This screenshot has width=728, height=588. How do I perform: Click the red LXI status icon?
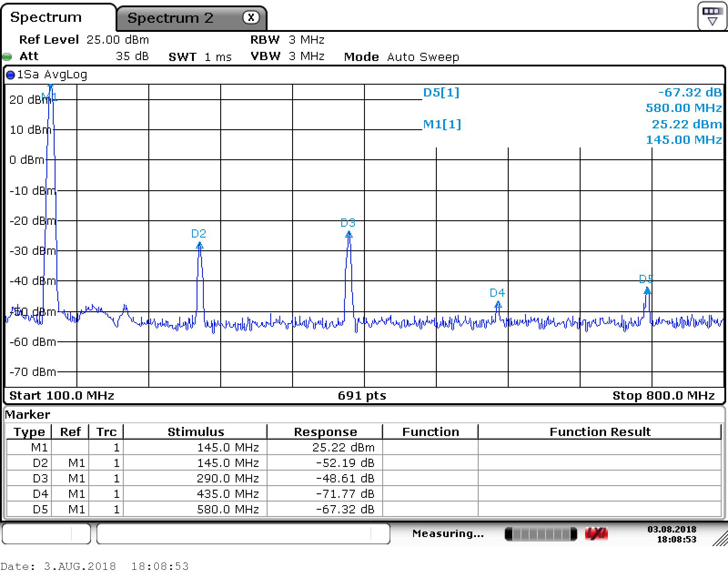pyautogui.click(x=597, y=534)
